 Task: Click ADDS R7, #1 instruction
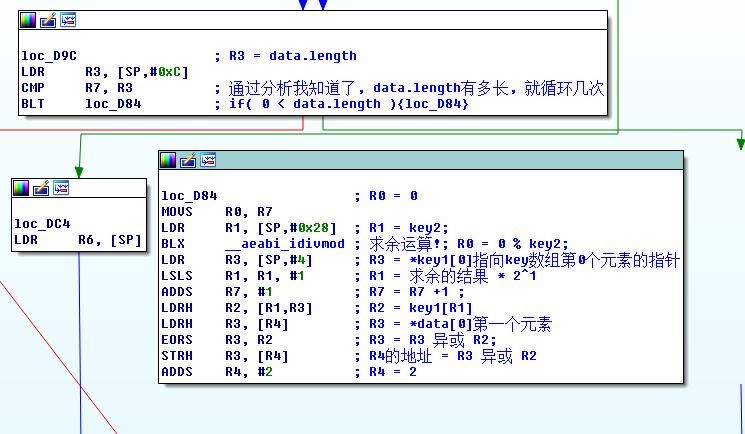click(217, 292)
